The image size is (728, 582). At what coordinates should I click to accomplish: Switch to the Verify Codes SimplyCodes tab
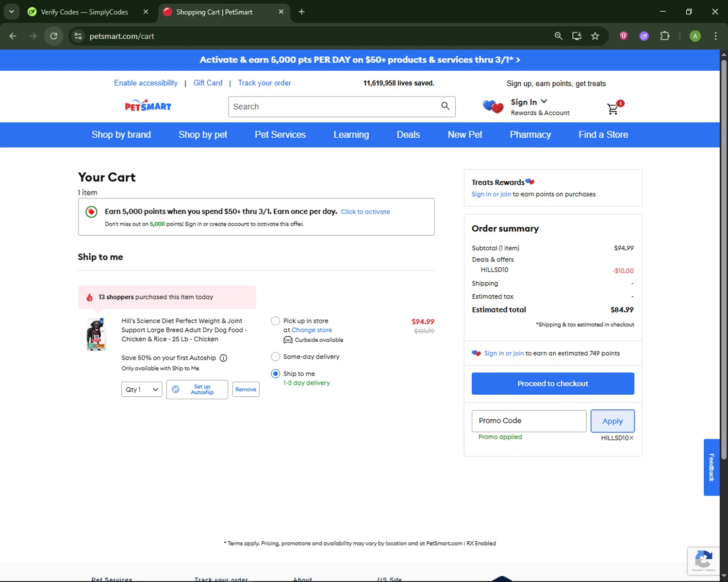click(x=84, y=12)
